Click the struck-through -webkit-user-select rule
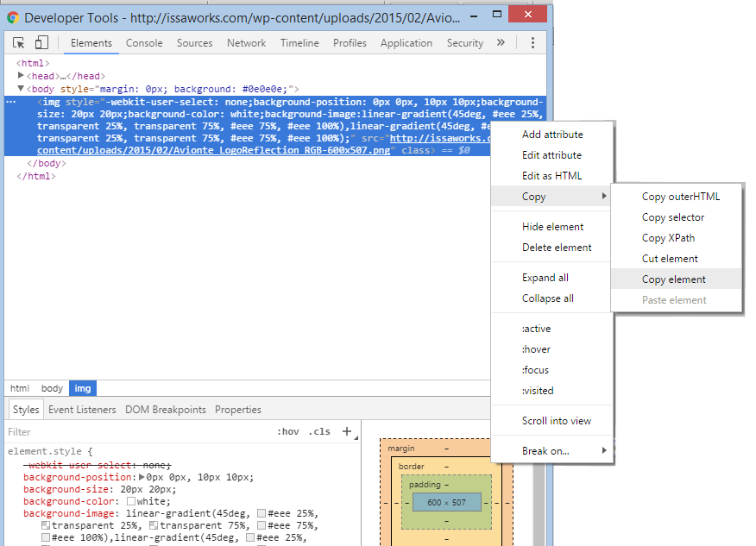The width and height of the screenshot is (756, 546). [x=97, y=465]
